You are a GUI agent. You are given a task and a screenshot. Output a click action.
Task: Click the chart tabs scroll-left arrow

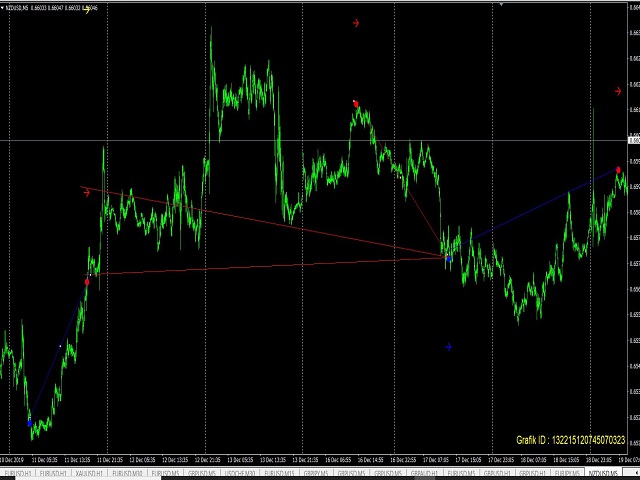(x=636, y=473)
